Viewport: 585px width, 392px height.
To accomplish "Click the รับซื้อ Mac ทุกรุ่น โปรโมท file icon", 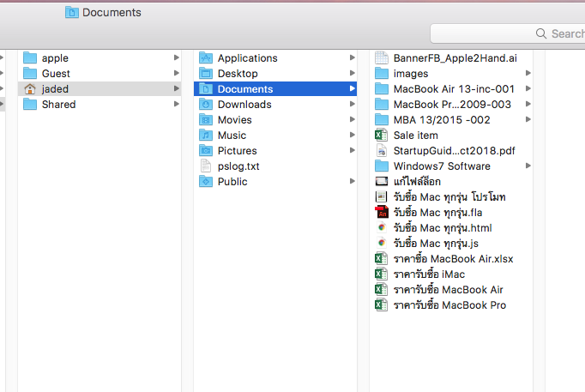I will point(382,197).
